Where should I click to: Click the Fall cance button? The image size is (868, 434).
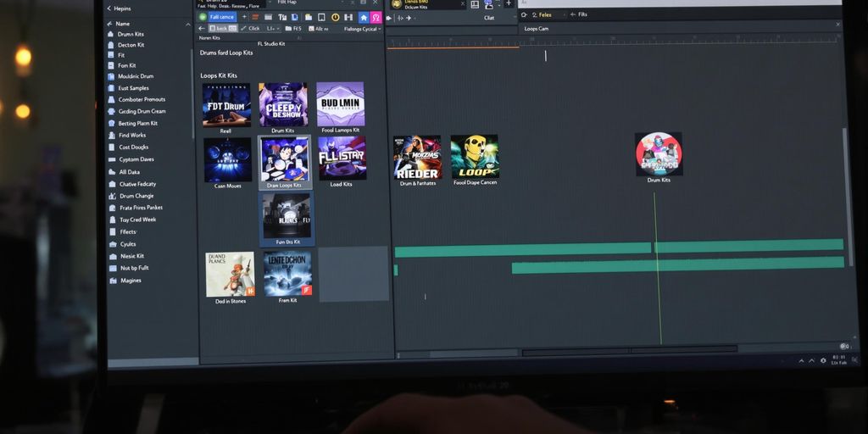click(222, 17)
